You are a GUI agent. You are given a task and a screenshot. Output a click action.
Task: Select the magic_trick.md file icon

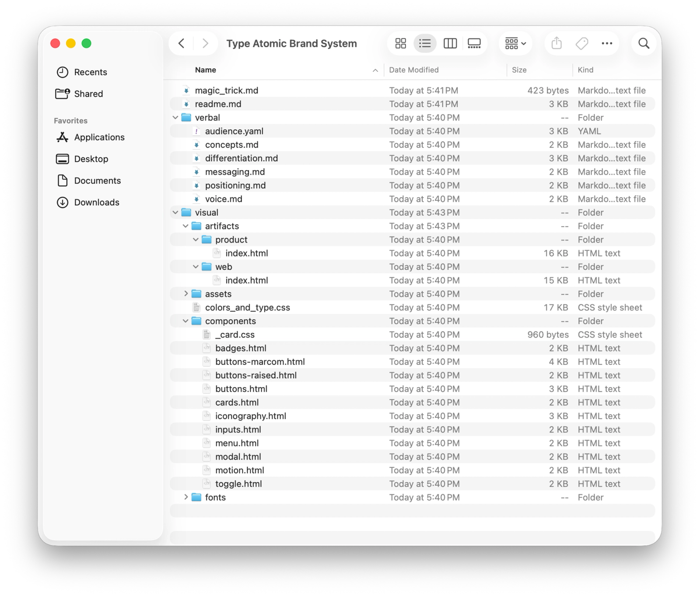(186, 91)
